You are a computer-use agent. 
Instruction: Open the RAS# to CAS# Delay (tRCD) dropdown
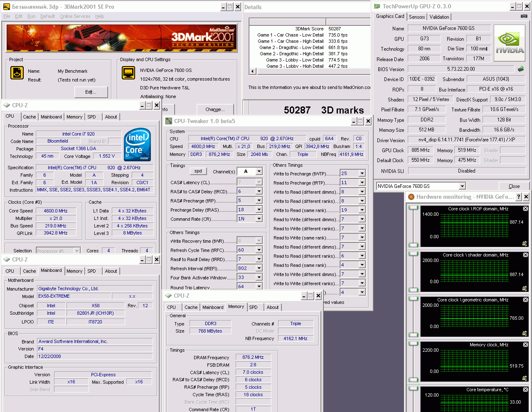click(259, 191)
